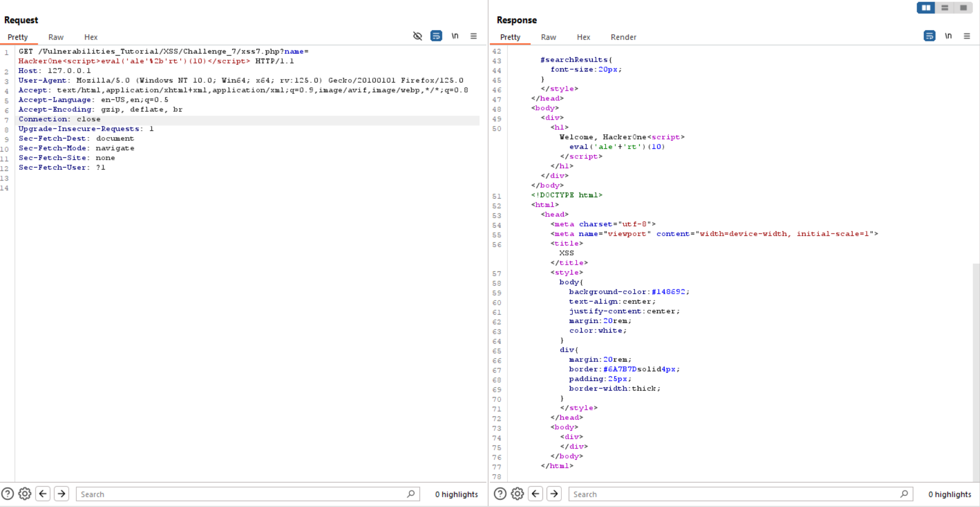980x507 pixels.
Task: Click Response search magnifier icon
Action: (x=904, y=494)
